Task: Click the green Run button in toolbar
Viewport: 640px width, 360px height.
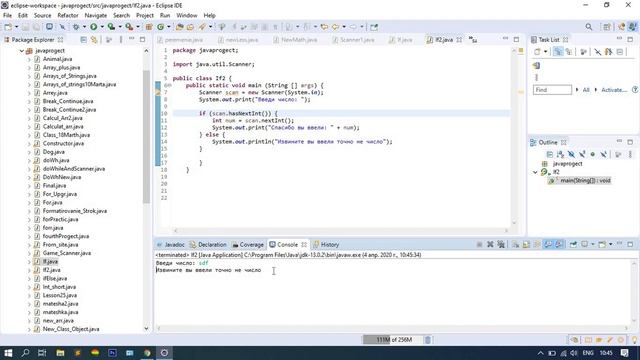Action: point(93,27)
